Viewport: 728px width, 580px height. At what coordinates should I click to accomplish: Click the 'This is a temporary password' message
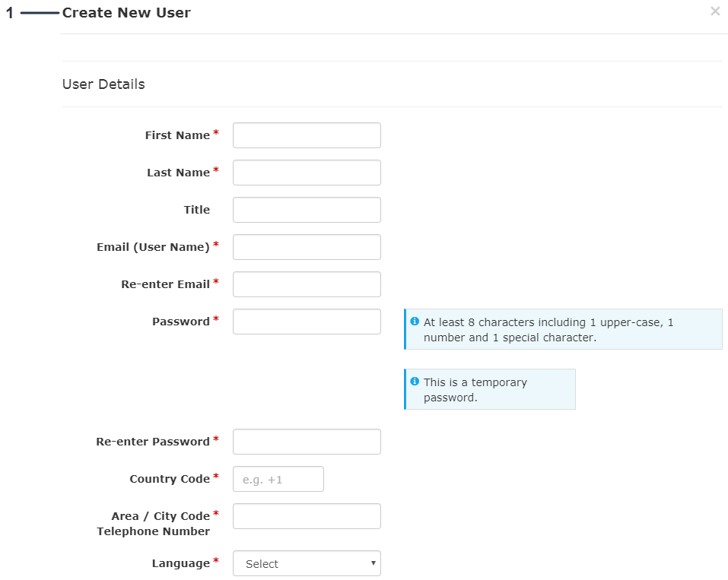(475, 390)
